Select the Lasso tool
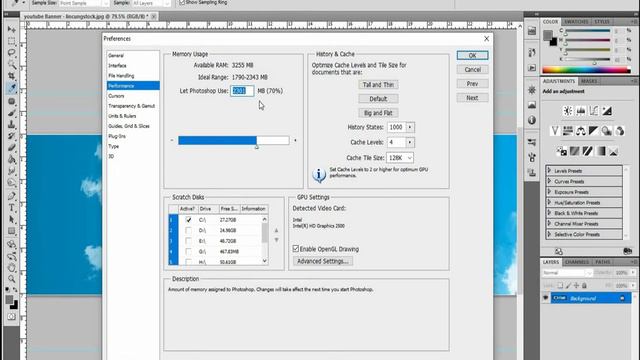The height and width of the screenshot is (360, 640). [x=11, y=53]
